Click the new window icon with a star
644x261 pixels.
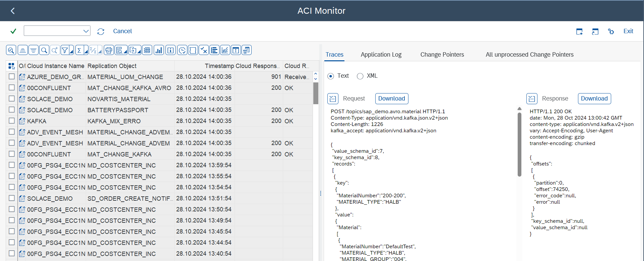(579, 31)
